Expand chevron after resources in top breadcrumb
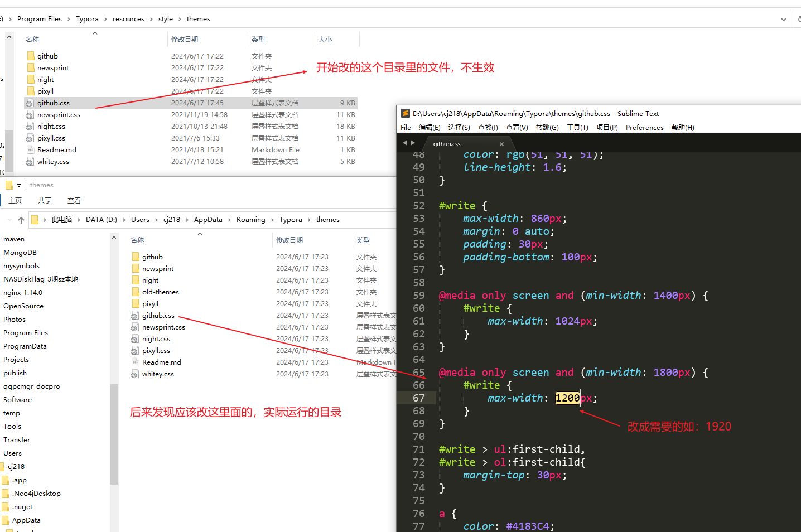The width and height of the screenshot is (801, 532). tap(151, 19)
